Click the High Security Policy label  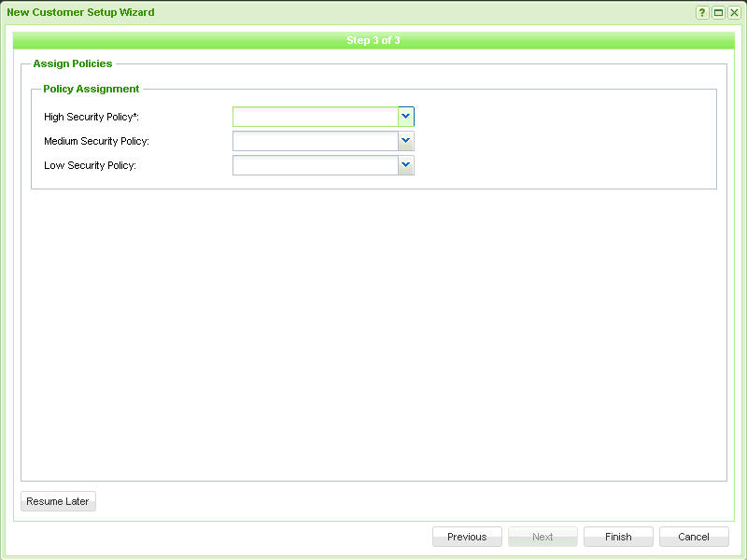(x=92, y=117)
